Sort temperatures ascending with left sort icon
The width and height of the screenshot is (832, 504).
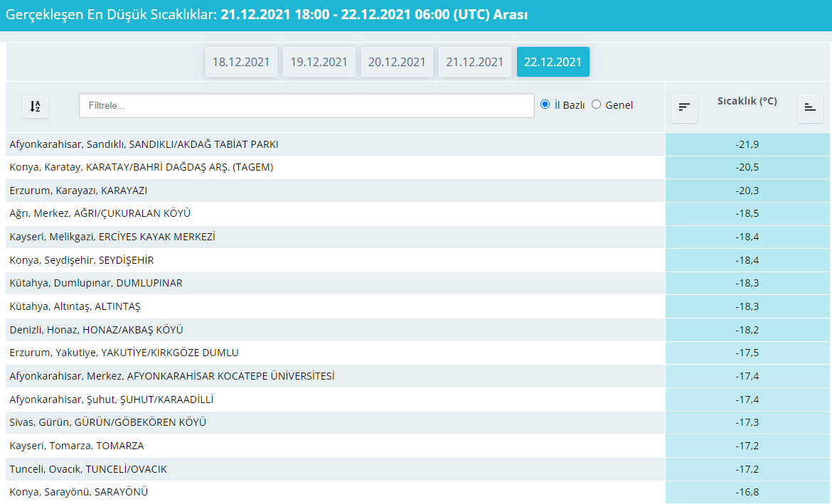coord(684,108)
